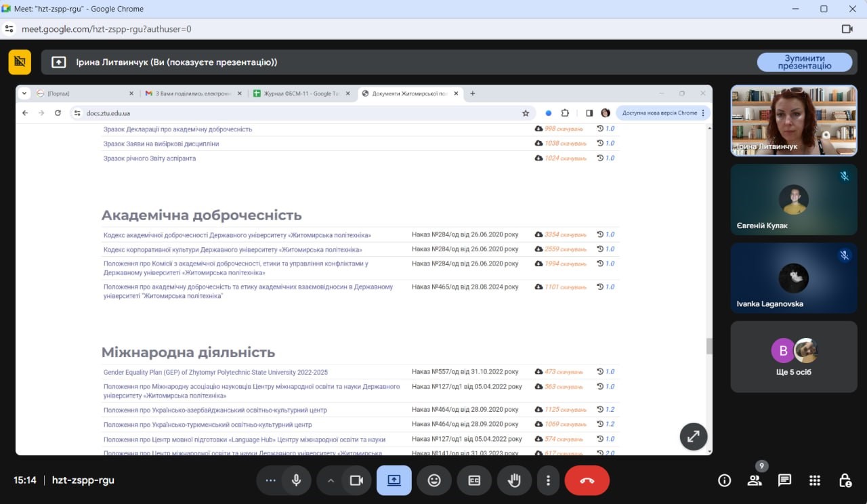
Task: Click the shared page vertical scrollbar thumb
Action: tap(709, 346)
